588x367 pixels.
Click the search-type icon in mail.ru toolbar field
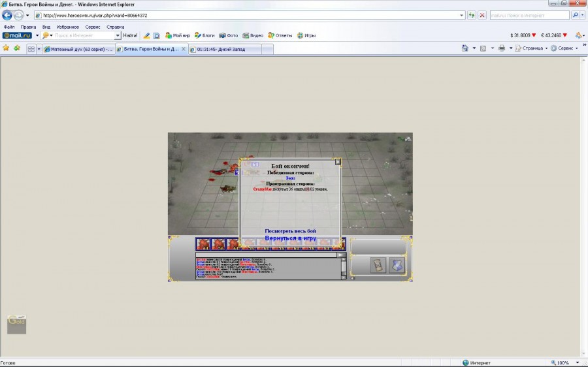(45, 35)
